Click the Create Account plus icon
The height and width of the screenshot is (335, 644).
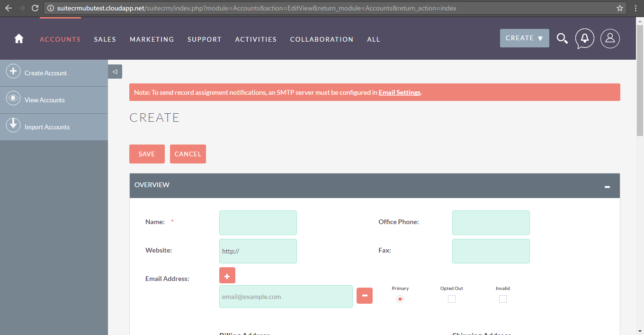(13, 72)
